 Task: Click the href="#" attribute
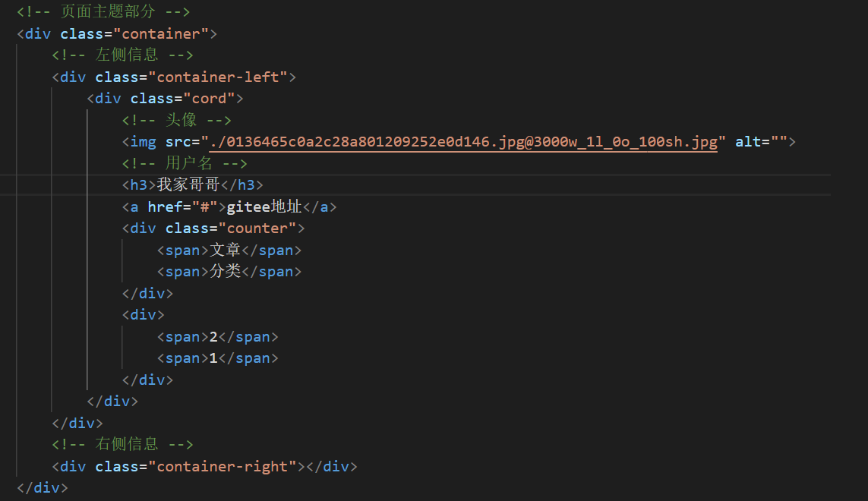click(182, 207)
